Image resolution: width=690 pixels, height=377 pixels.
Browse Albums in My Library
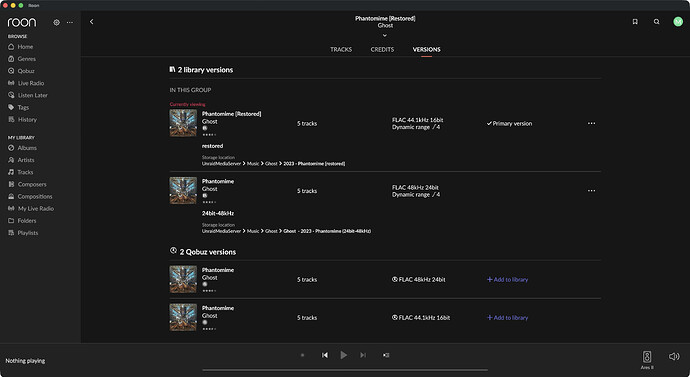22,148
